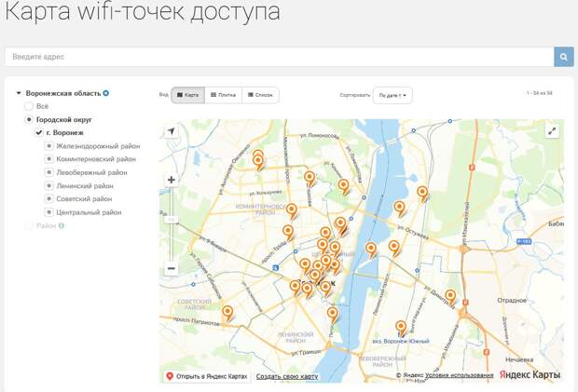Click the Введите адрес search field
The width and height of the screenshot is (578, 392).
click(280, 57)
